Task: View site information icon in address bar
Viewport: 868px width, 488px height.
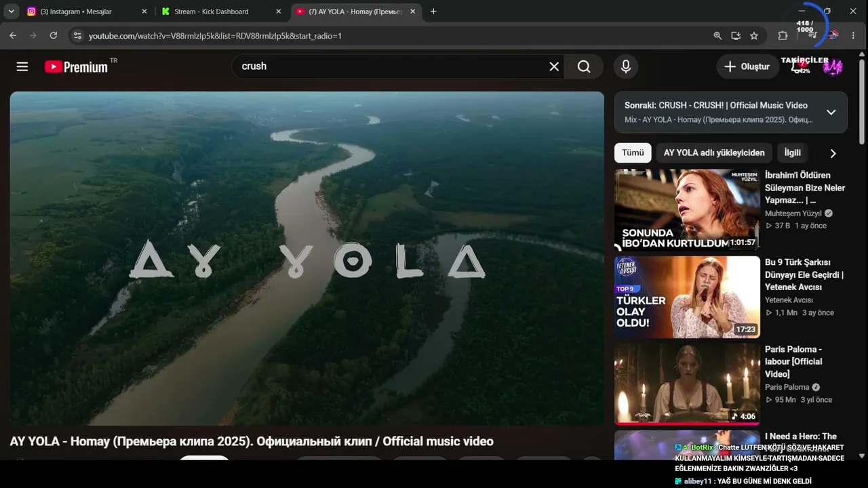Action: (x=77, y=35)
